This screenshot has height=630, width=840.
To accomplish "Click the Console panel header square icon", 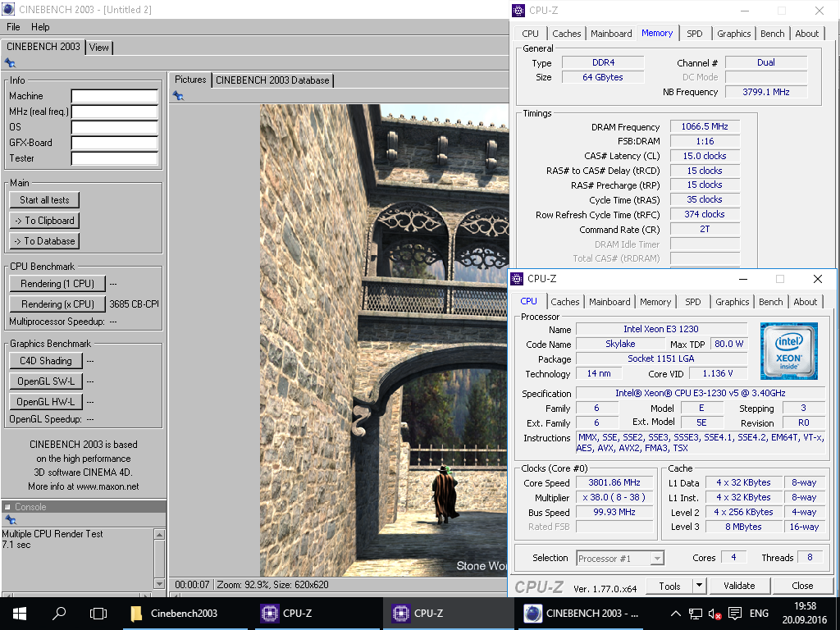I will click(7, 507).
